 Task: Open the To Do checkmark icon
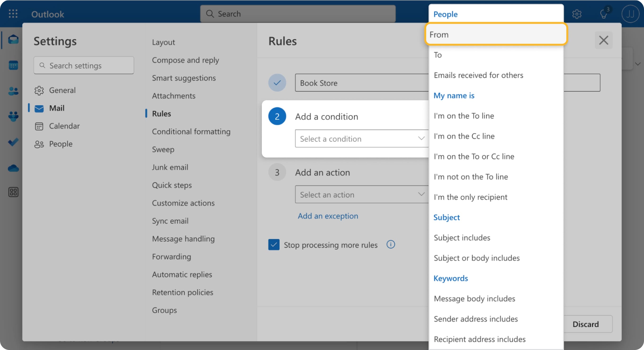13,142
